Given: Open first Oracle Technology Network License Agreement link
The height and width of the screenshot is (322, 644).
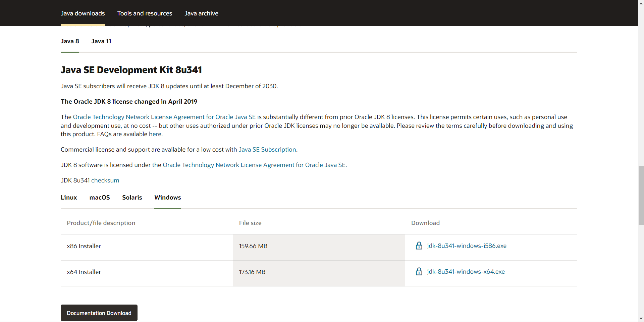Looking at the screenshot, I should tap(164, 117).
